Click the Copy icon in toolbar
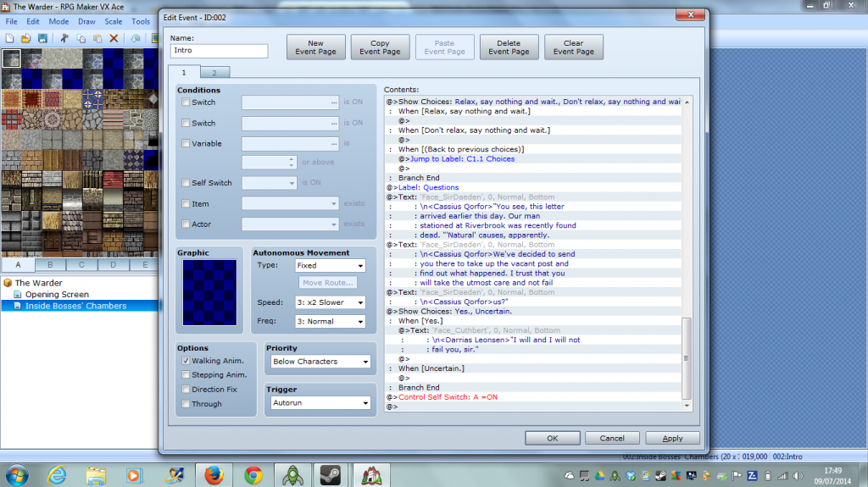The height and width of the screenshot is (487, 868). click(x=81, y=38)
